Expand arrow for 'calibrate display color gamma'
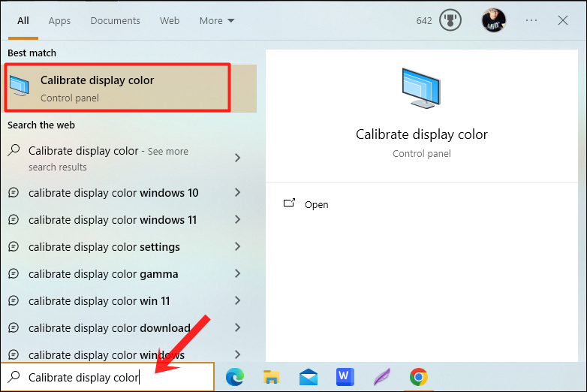 pos(237,273)
